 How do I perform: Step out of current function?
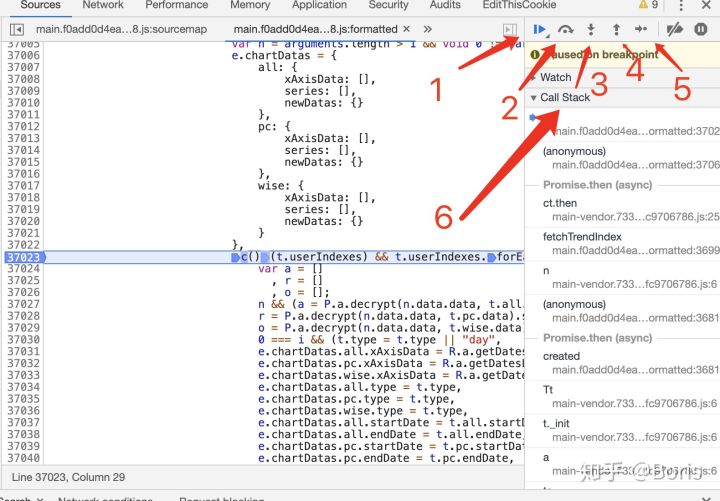point(616,29)
